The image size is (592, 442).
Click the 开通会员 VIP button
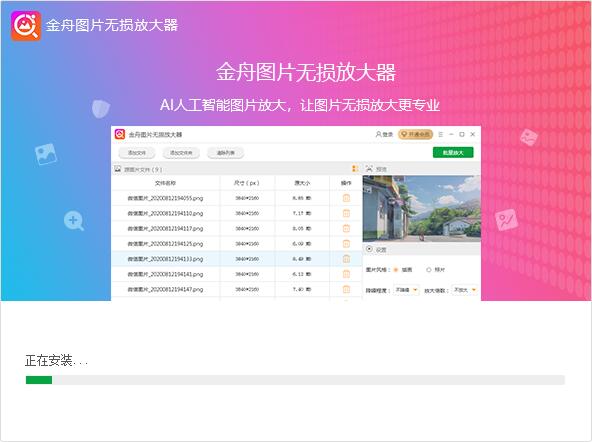[415, 134]
